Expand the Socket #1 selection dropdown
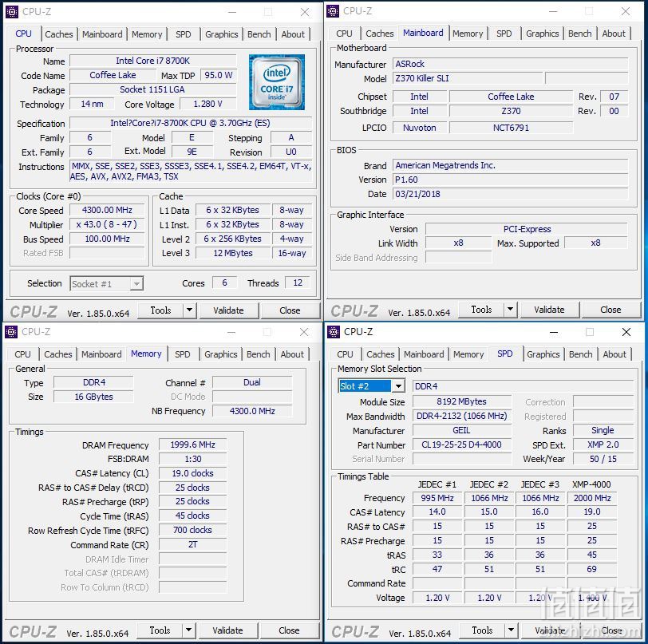 click(x=136, y=284)
